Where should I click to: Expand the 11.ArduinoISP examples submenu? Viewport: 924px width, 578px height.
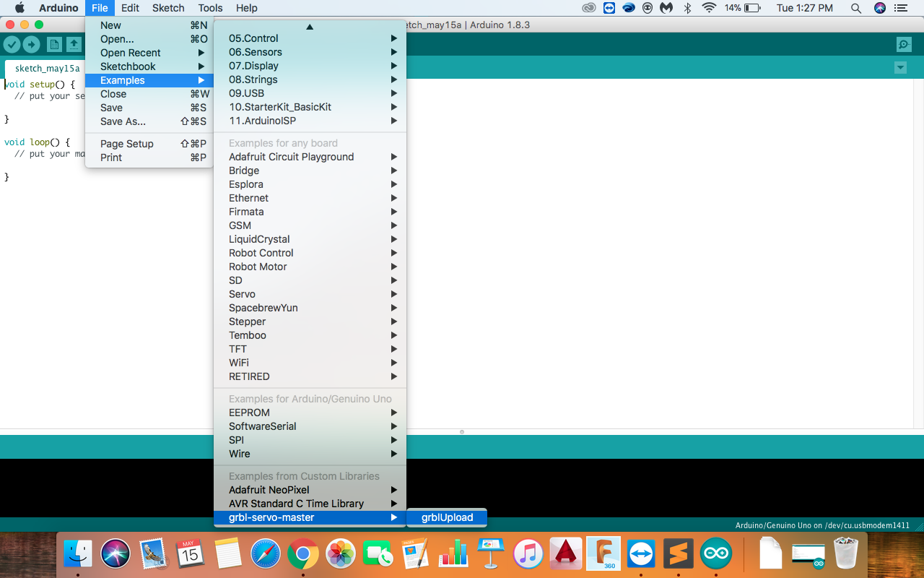310,121
